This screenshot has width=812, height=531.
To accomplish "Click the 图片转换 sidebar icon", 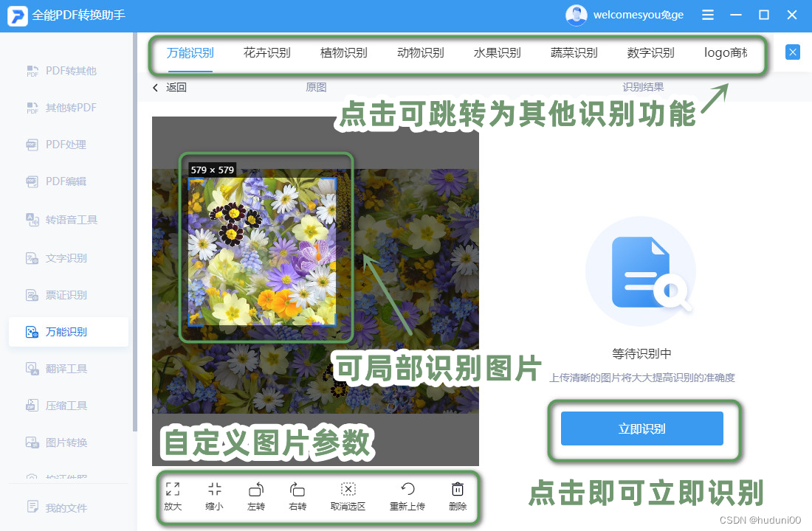I will tap(32, 442).
